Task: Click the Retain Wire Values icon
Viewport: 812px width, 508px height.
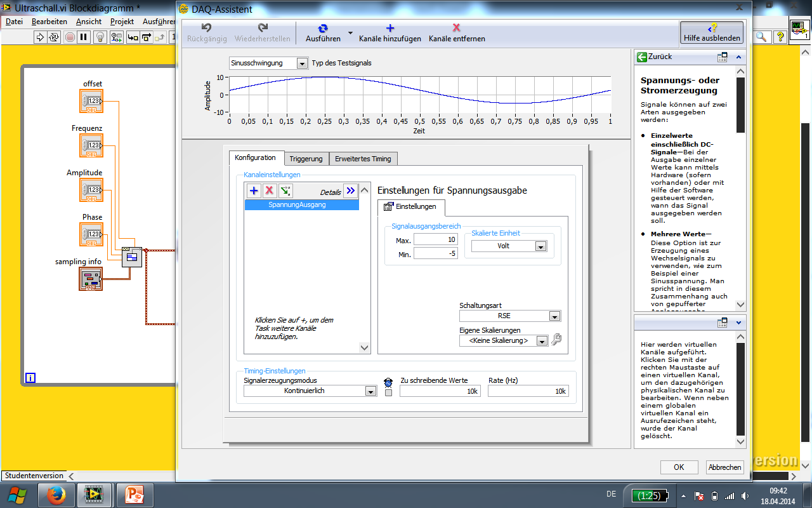Action: [x=117, y=37]
